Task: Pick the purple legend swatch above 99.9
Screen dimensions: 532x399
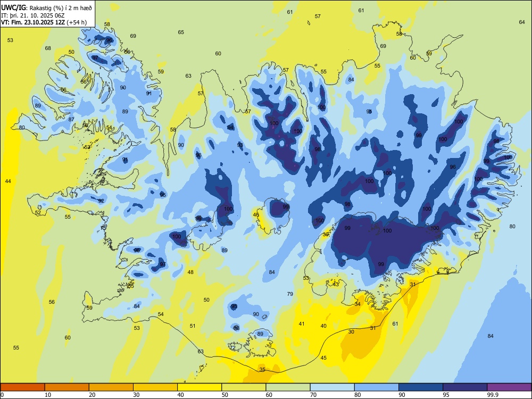Action: (x=509, y=387)
